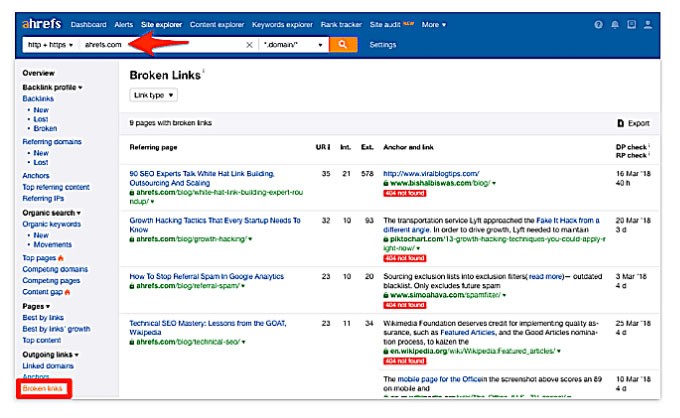Image resolution: width=680 pixels, height=418 pixels.
Task: Open Competing domains
Action: point(55,269)
